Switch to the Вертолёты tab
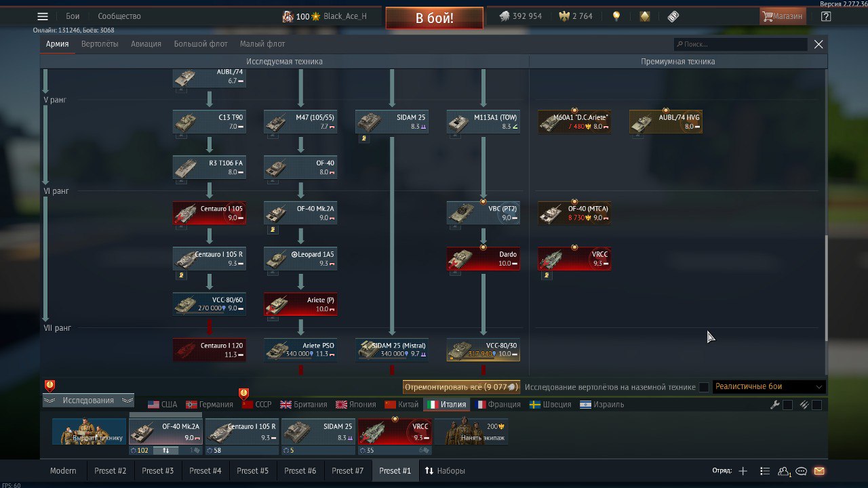 tap(100, 44)
